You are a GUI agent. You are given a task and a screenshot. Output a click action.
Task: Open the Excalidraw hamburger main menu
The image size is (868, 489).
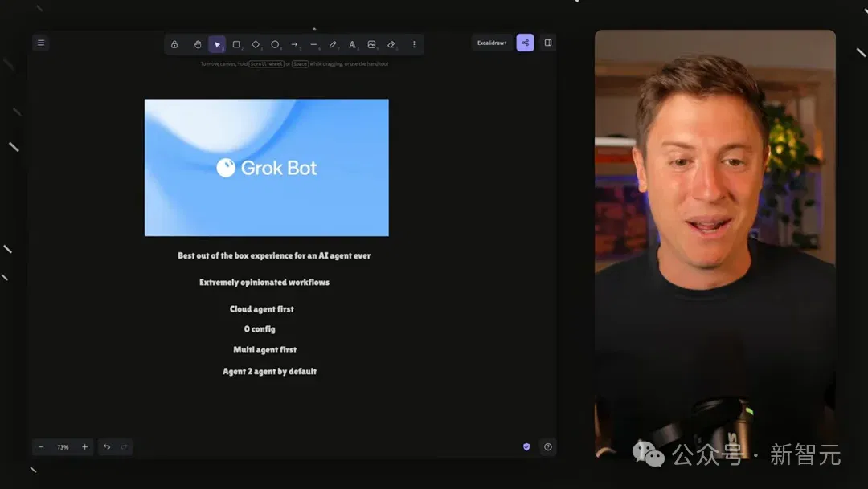click(x=41, y=43)
